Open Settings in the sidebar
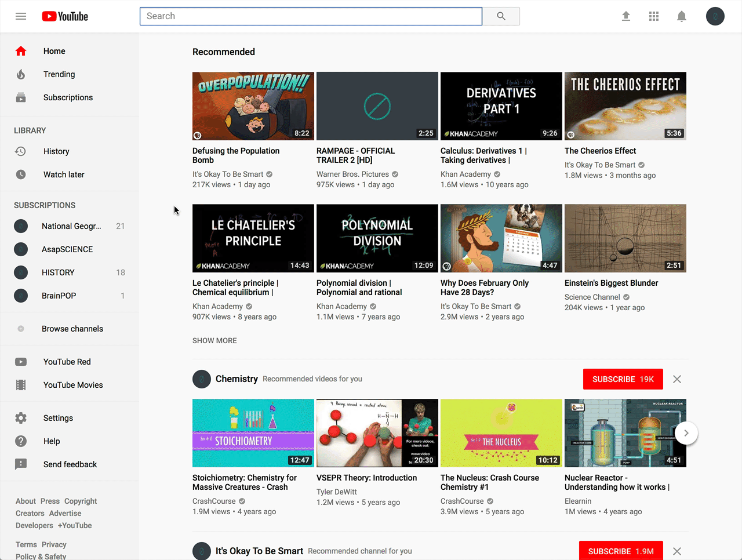This screenshot has width=742, height=560. pyautogui.click(x=70, y=418)
